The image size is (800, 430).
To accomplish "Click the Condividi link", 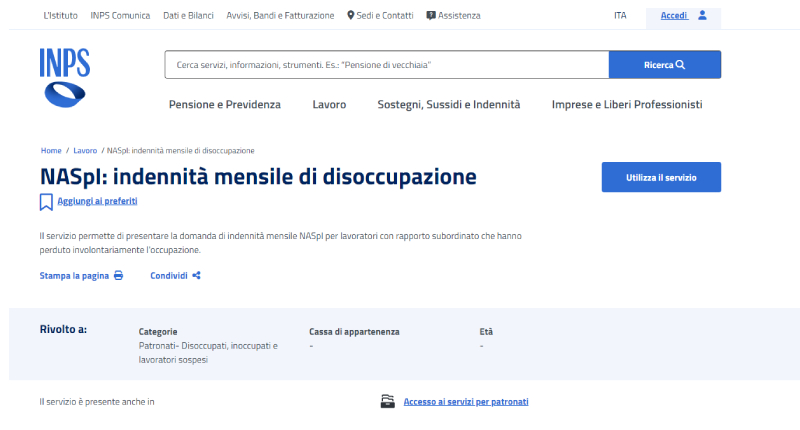I will pyautogui.click(x=169, y=275).
